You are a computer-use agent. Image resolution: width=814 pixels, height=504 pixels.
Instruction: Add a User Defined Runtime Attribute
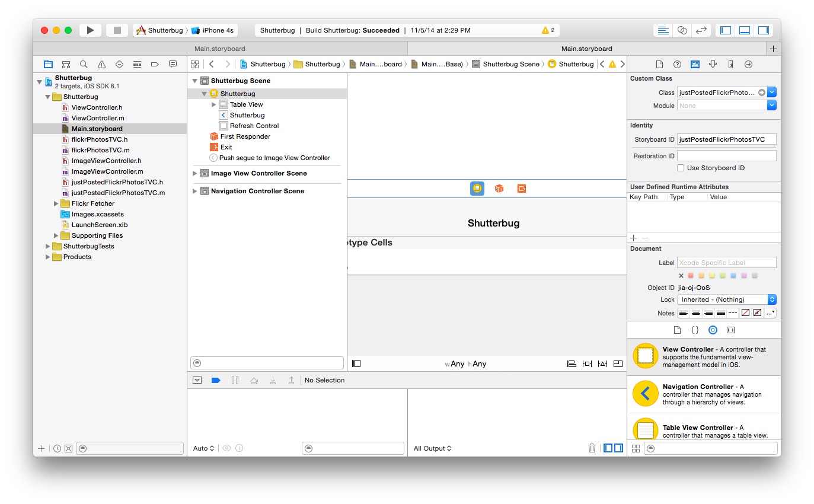tap(633, 237)
